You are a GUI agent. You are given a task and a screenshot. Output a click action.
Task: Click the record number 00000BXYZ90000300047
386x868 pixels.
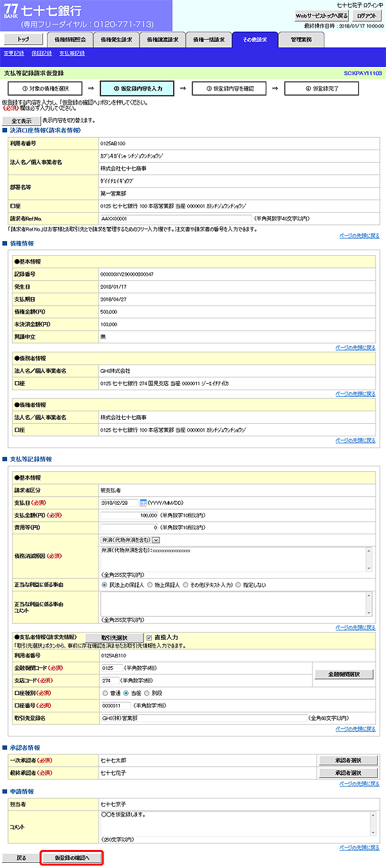tap(127, 274)
